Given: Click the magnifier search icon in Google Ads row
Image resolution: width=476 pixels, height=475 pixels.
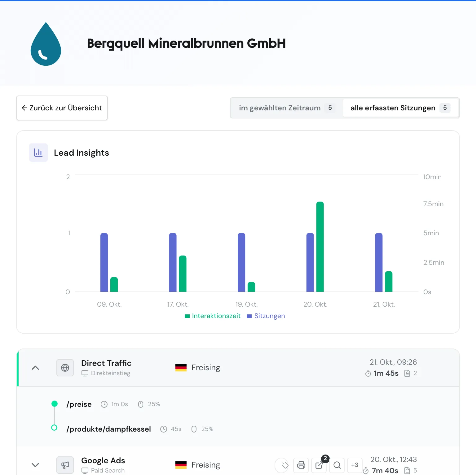Looking at the screenshot, I should [x=337, y=465].
